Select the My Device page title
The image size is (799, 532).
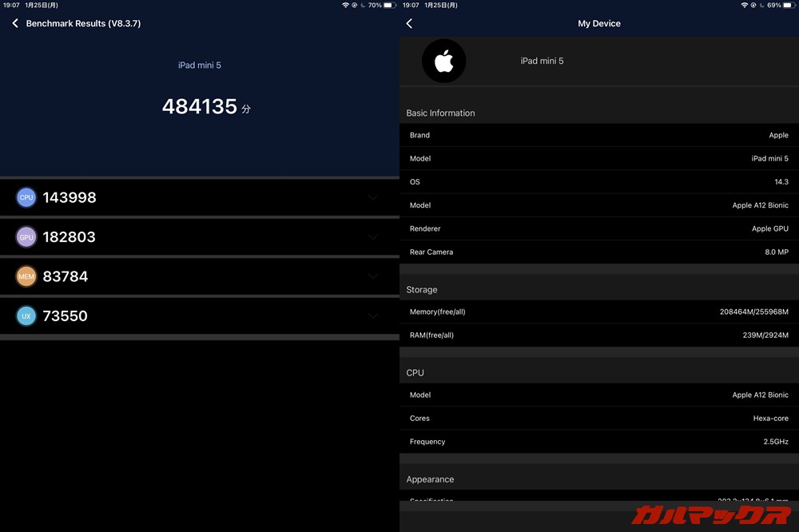pyautogui.click(x=599, y=23)
